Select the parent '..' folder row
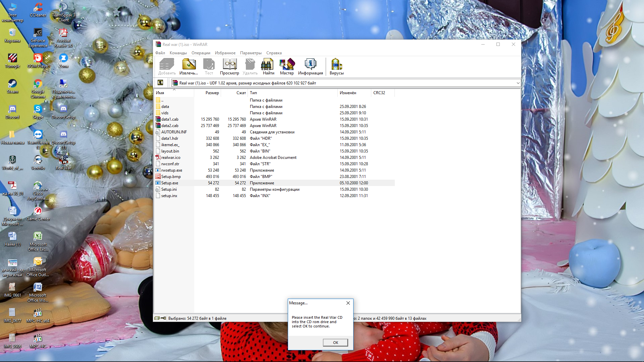 [x=274, y=100]
